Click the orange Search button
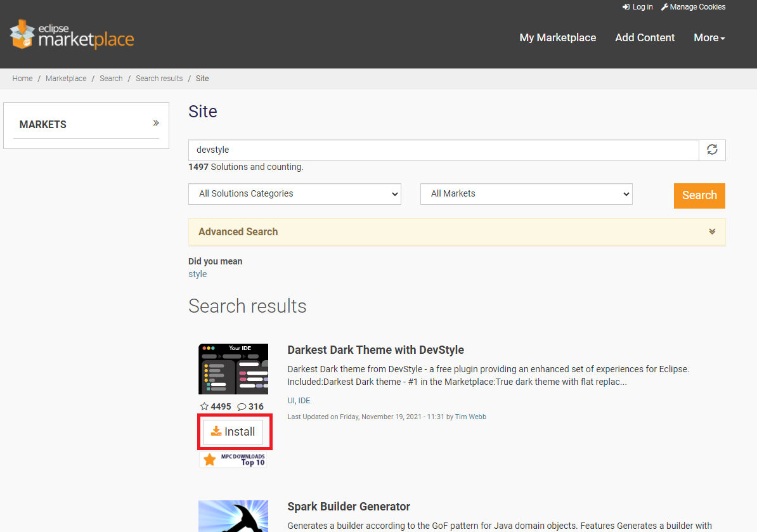The width and height of the screenshot is (757, 532). point(699,195)
